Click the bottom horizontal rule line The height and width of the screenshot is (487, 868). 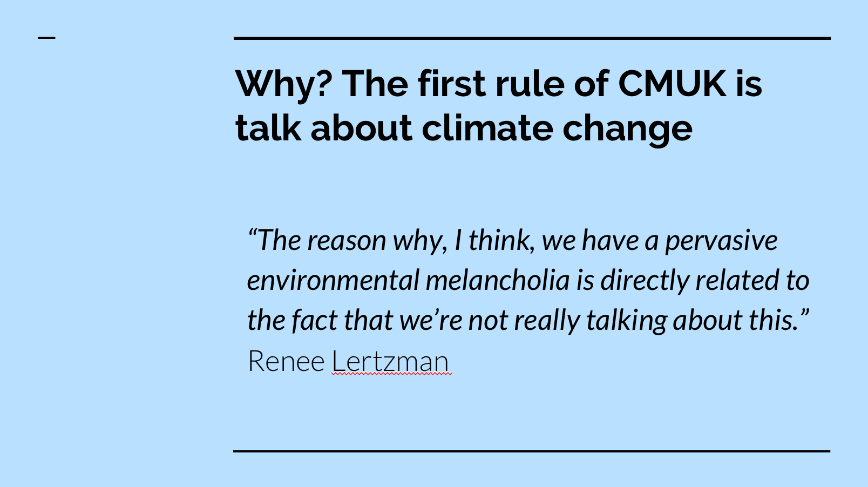[532, 451]
